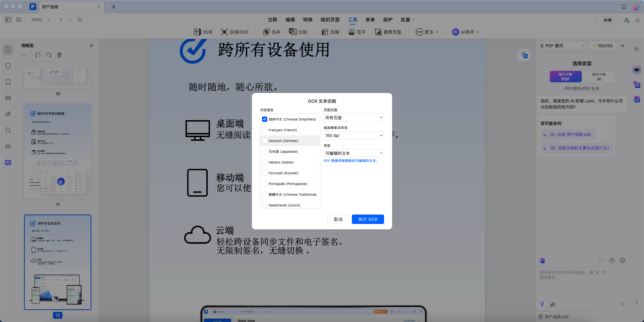Open the 批量 menu

tap(406, 19)
